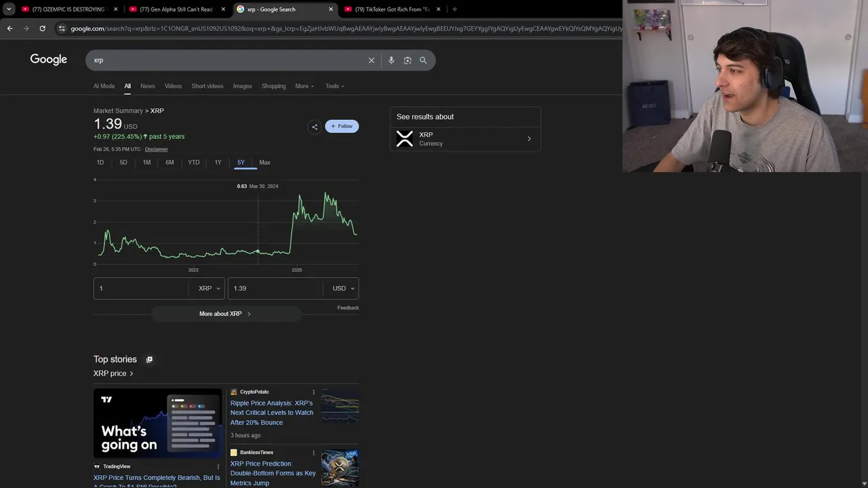Screen dimensions: 868x488
Task: Select Images search tab
Action: [242, 86]
